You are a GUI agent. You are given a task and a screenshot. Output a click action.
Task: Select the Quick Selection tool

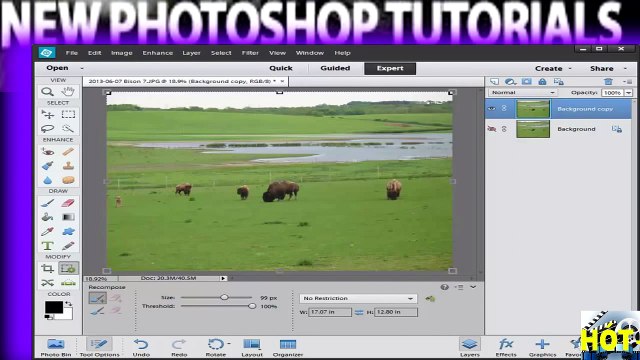[x=68, y=129]
